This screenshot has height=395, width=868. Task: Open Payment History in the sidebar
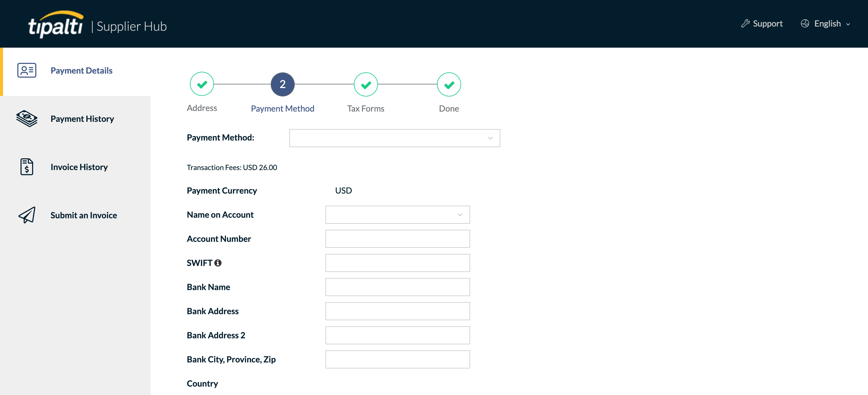pyautogui.click(x=82, y=118)
